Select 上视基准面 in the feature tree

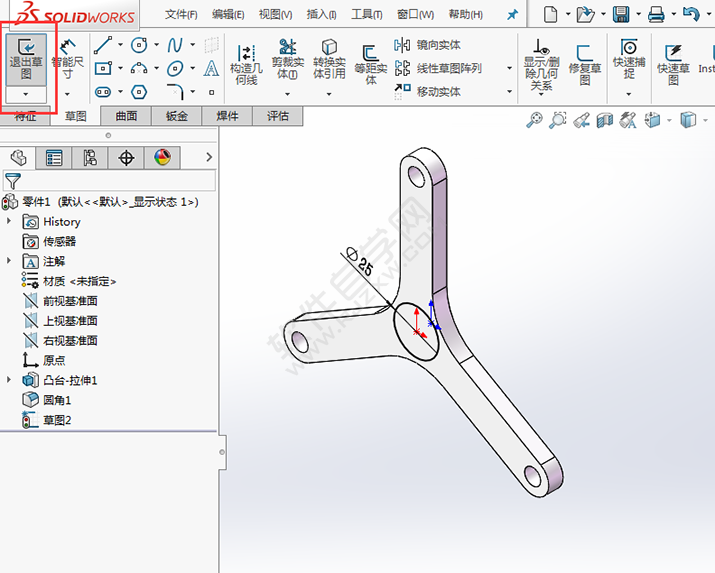coord(60,321)
